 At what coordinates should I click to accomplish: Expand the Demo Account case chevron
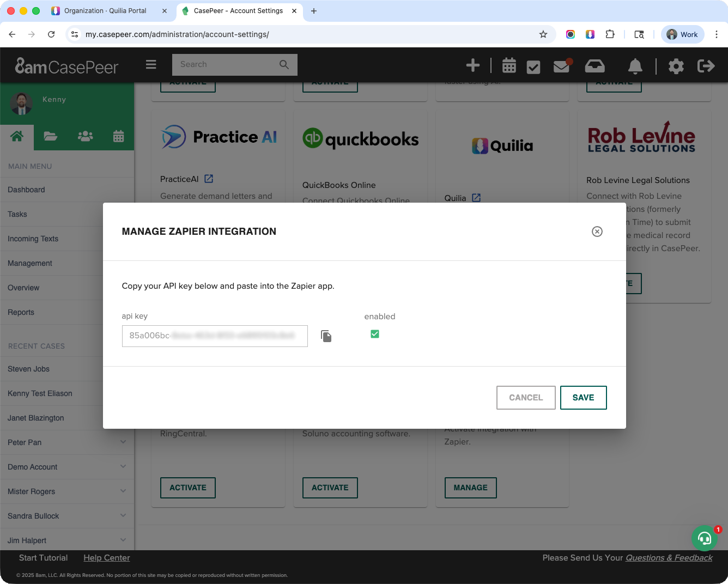pos(123,466)
